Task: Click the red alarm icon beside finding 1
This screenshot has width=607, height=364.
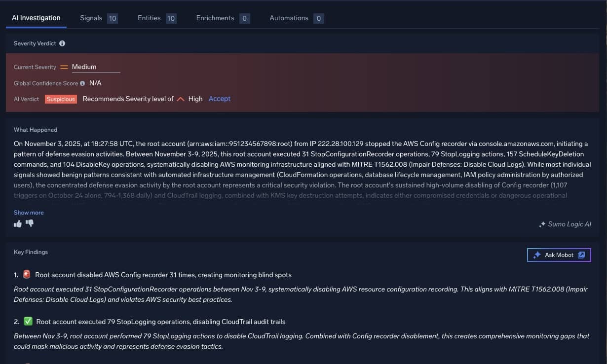Action: click(26, 274)
